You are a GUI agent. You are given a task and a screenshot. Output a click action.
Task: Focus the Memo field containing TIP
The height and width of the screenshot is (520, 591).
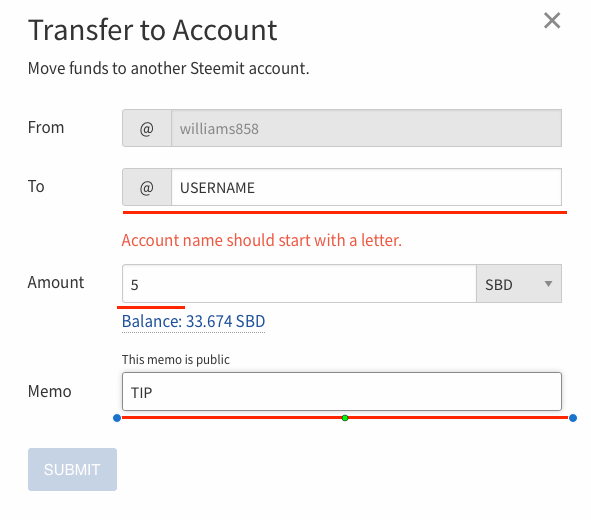(342, 392)
